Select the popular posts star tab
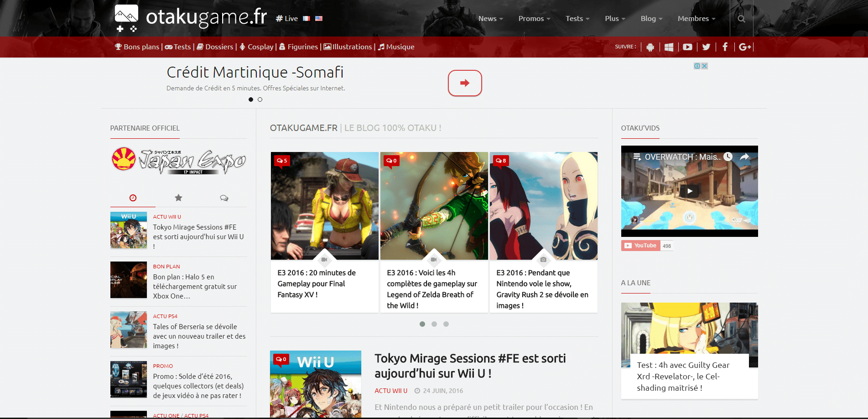This screenshot has width=868, height=419. coord(178,198)
